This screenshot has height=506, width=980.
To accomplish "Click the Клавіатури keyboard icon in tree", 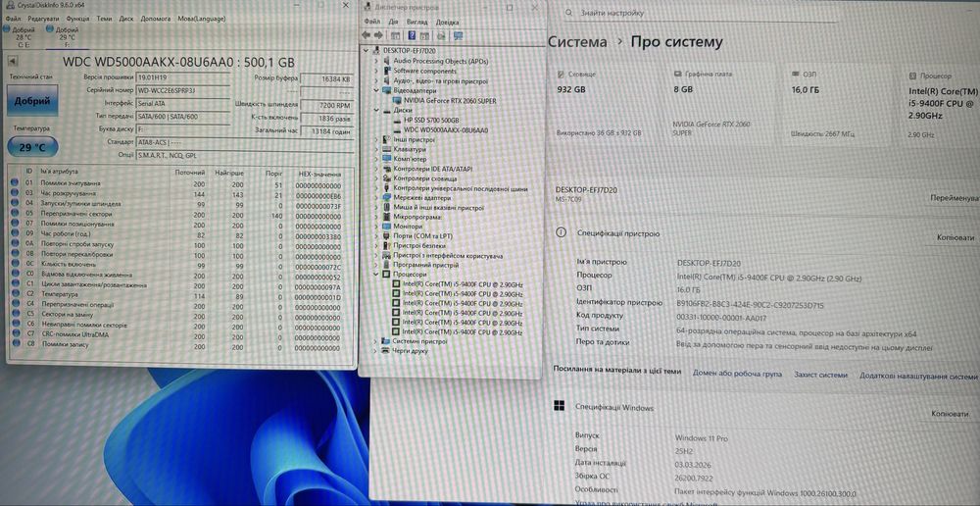I will click(x=385, y=149).
